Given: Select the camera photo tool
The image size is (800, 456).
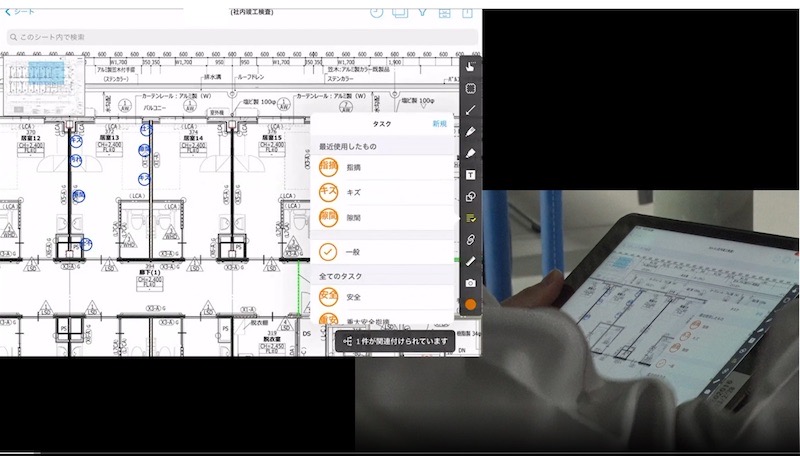Looking at the screenshot, I should click(470, 283).
